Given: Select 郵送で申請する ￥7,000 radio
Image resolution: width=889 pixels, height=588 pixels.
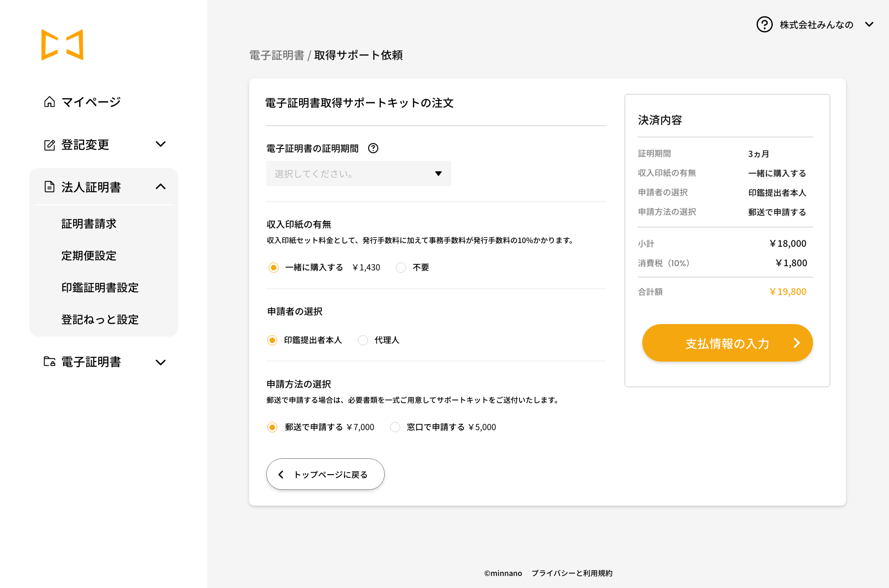Looking at the screenshot, I should coord(272,427).
